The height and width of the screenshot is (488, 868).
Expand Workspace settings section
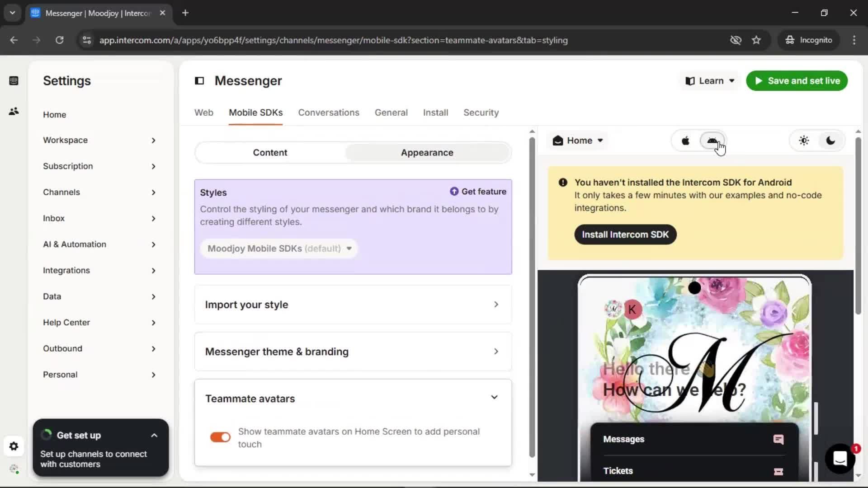pos(99,141)
